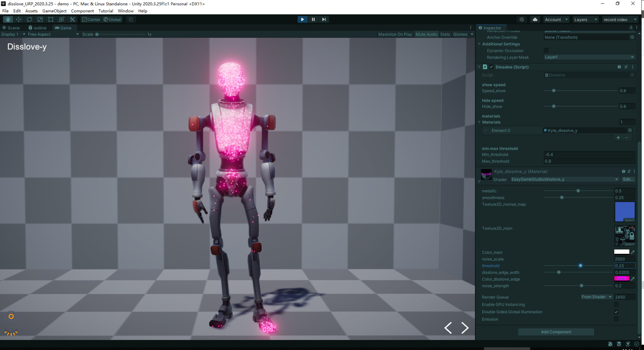Add element to Materials list
This screenshot has width=644, height=350.
pyautogui.click(x=618, y=137)
